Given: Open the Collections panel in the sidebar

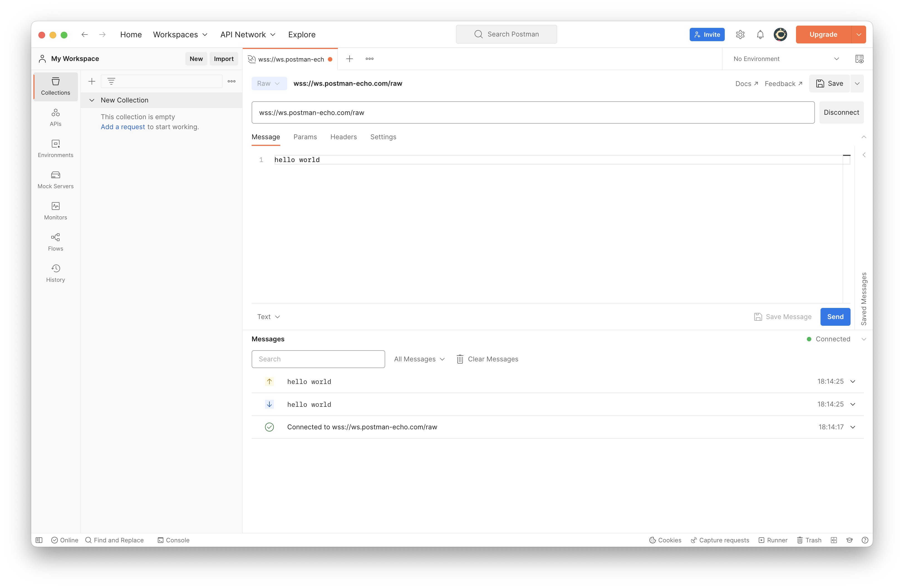Looking at the screenshot, I should point(55,87).
